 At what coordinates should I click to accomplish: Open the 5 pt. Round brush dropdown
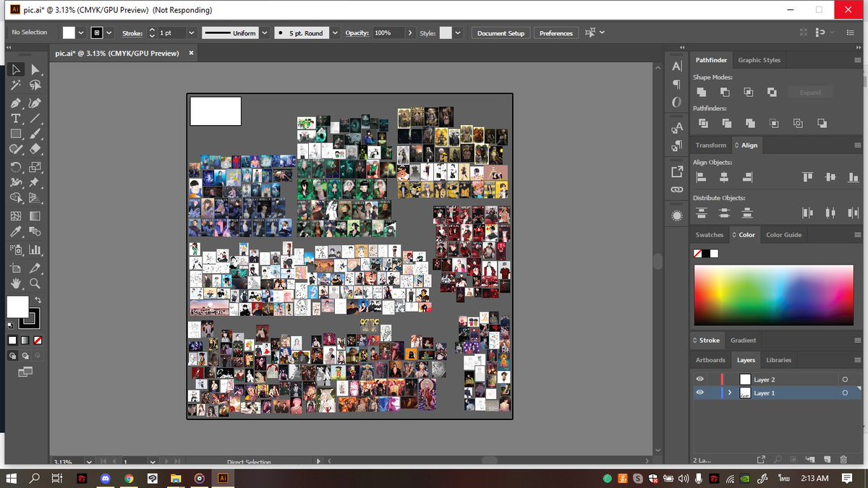(x=335, y=33)
